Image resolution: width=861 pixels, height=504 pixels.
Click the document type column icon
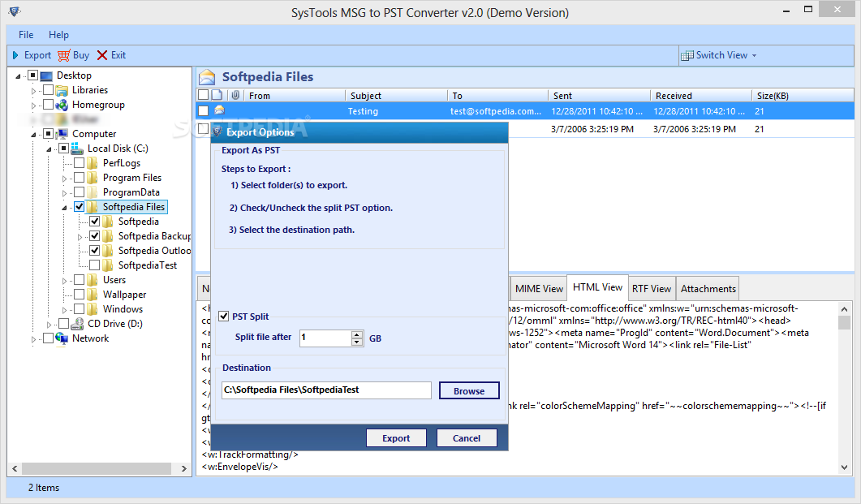click(x=217, y=95)
